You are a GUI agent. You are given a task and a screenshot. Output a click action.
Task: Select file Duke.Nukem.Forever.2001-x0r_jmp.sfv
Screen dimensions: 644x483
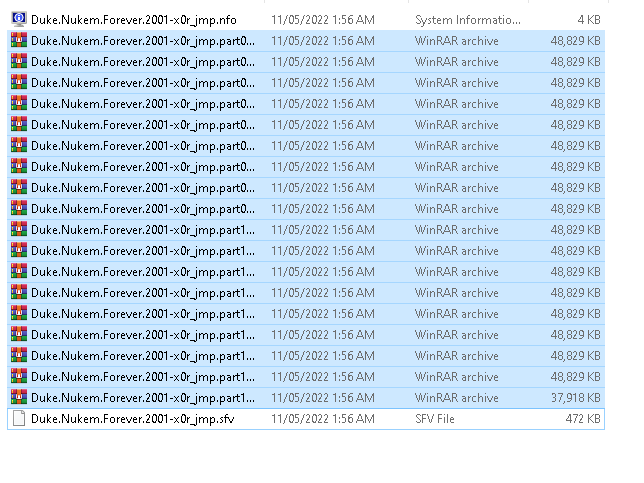click(x=133, y=419)
